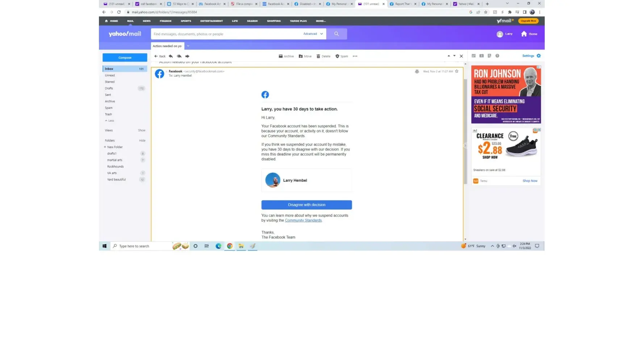The image size is (644, 362).
Task: Archive the open message
Action: pos(286,56)
